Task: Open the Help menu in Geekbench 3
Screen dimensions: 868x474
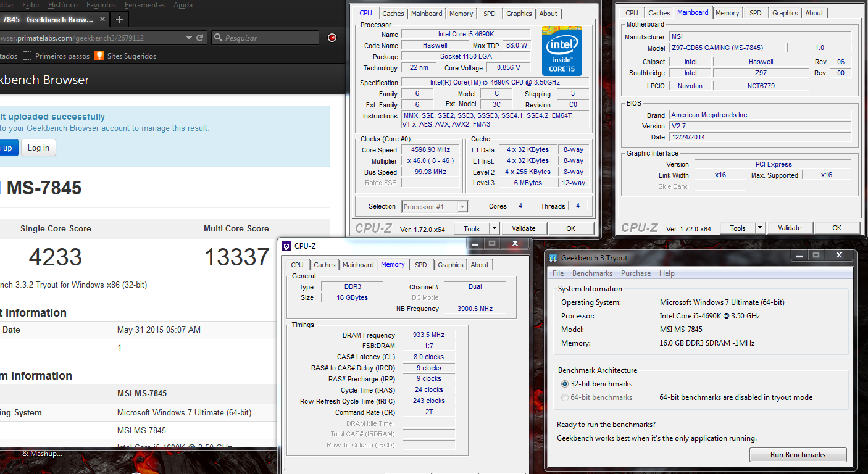Action: [x=667, y=273]
